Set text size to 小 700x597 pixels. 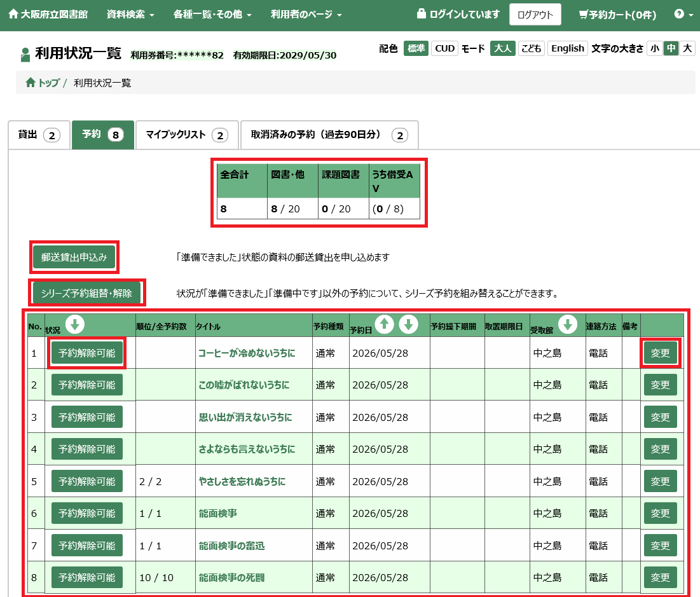point(655,48)
